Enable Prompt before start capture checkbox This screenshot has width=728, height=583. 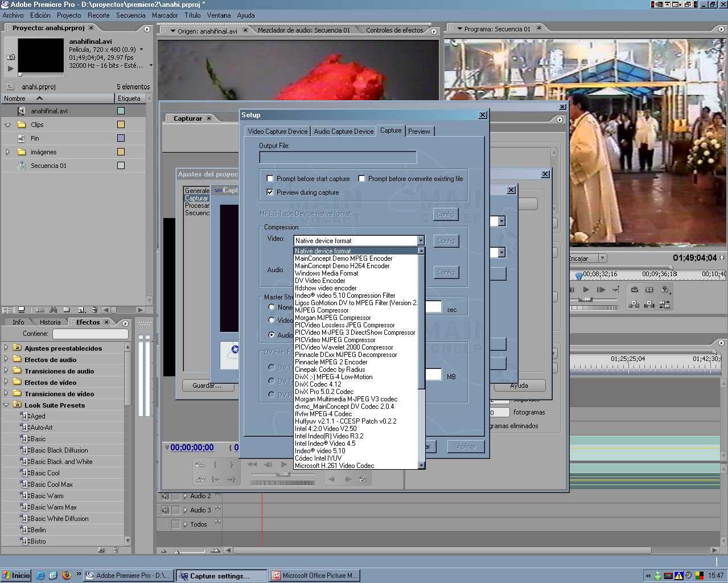point(270,179)
